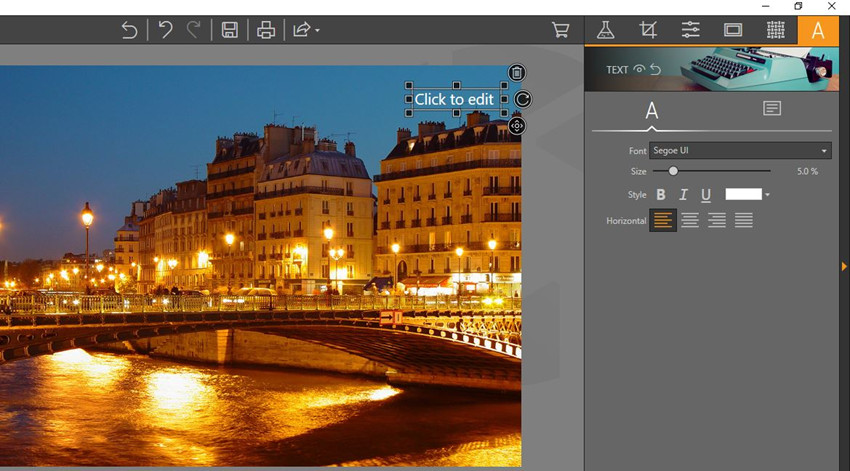Open the Texture grid icon
The width and height of the screenshot is (850, 471).
click(x=775, y=30)
